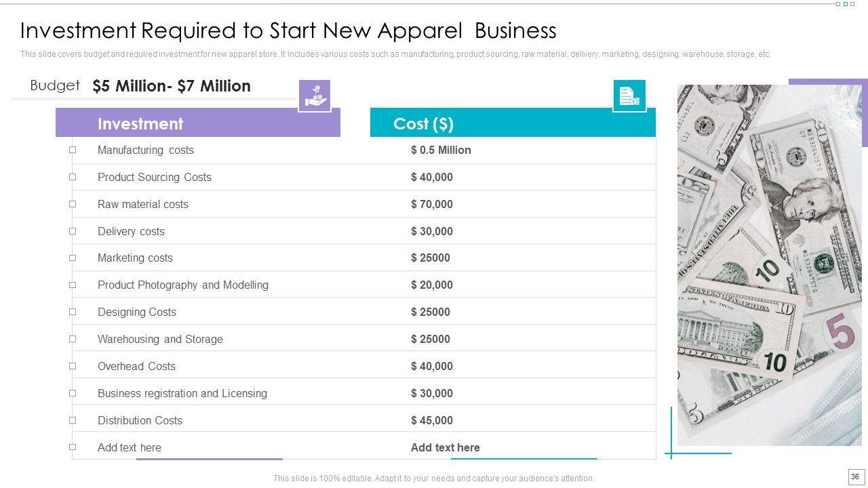868x488 pixels.
Task: Select the $5 Million- $7 Million budget text
Action: pos(172,86)
